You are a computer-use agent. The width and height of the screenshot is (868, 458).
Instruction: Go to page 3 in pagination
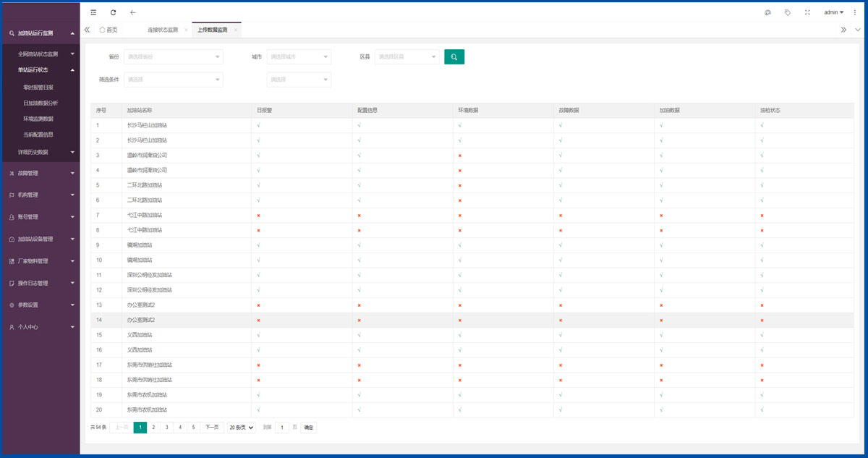166,428
